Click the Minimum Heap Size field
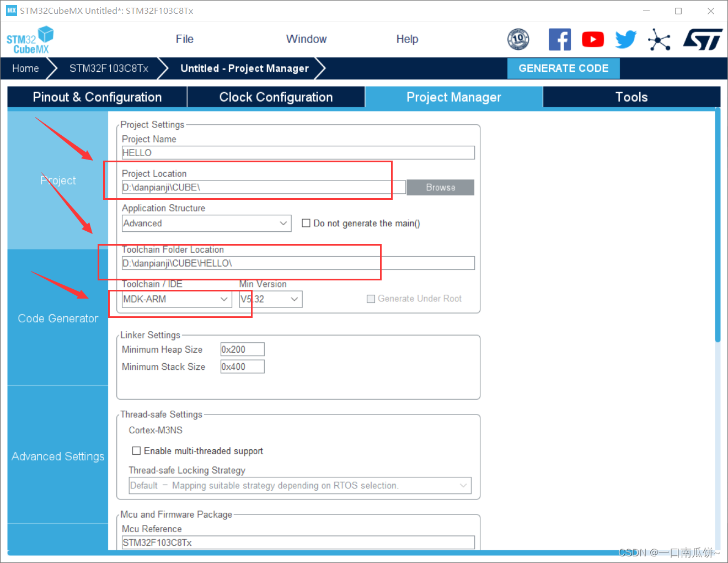This screenshot has width=728, height=563. pos(242,349)
